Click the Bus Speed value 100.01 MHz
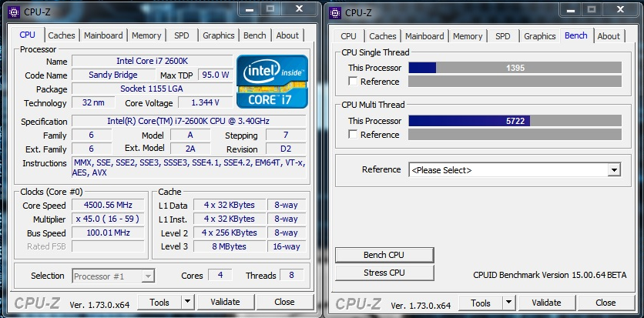 108,233
